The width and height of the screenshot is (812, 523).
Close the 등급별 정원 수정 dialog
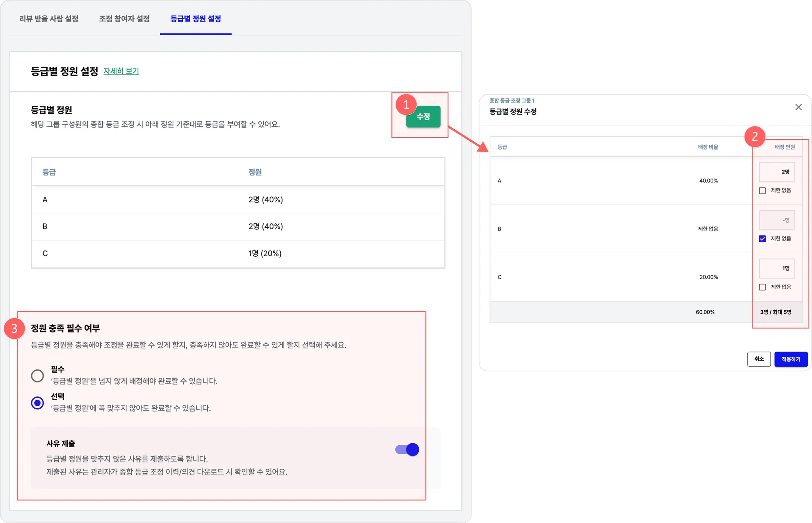[x=798, y=107]
